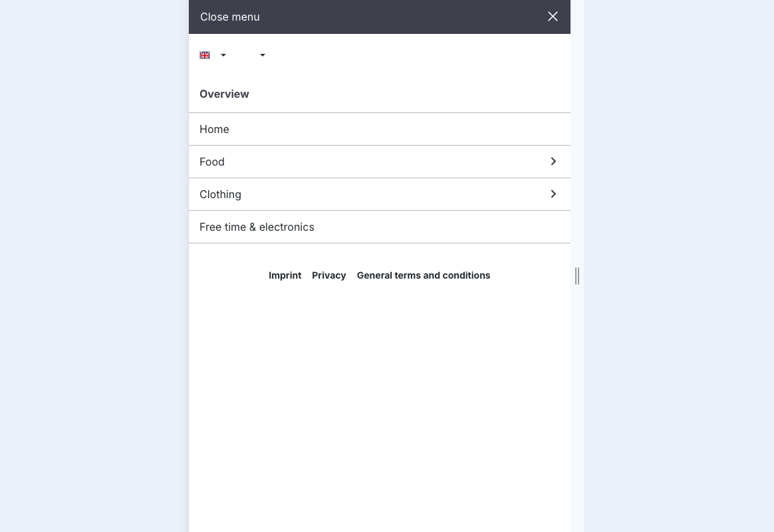The width and height of the screenshot is (774, 532).
Task: Choose the Clothing menu entry label
Action: pyautogui.click(x=220, y=194)
